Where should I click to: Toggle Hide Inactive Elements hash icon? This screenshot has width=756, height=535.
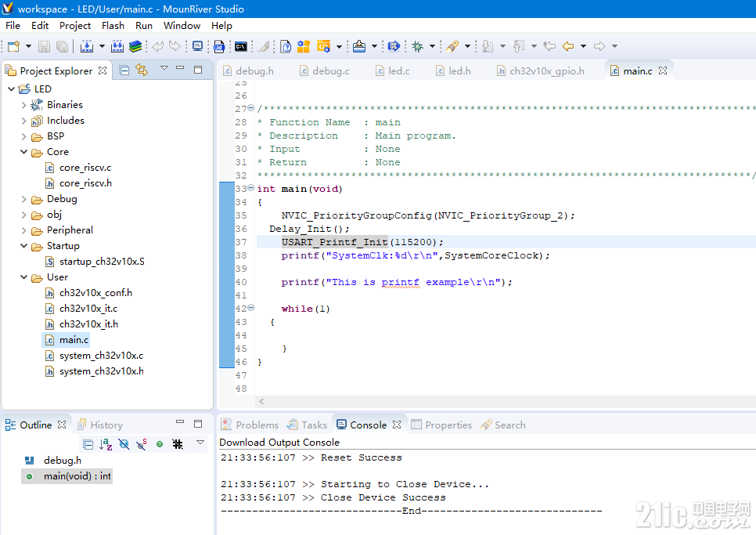(x=178, y=444)
